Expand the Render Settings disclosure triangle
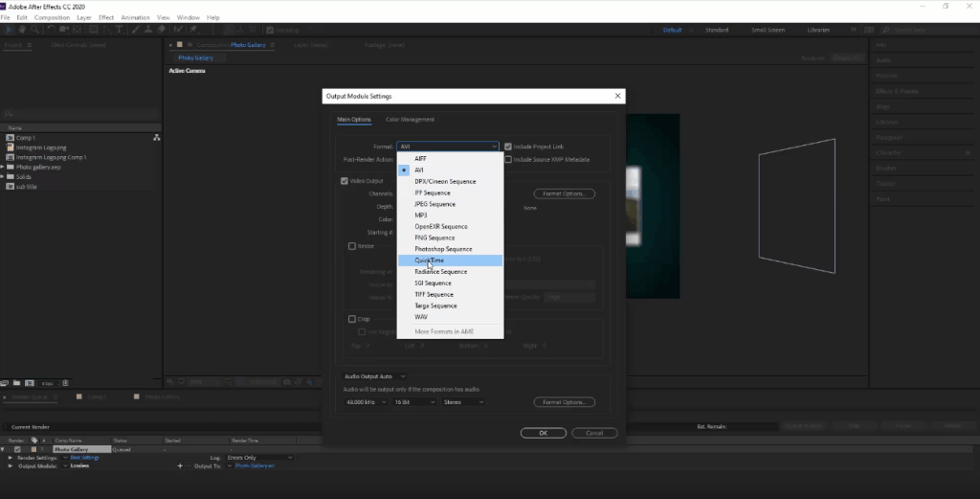 point(10,458)
